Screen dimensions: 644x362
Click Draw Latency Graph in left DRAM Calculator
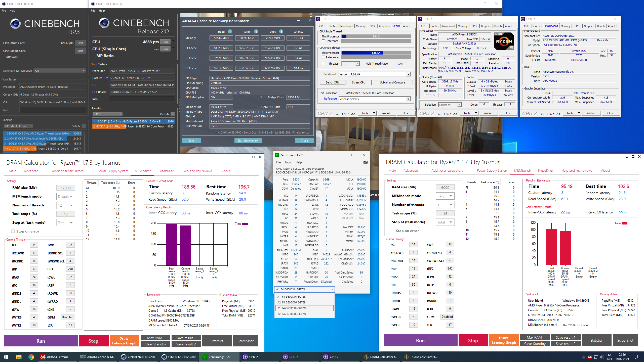click(x=124, y=341)
